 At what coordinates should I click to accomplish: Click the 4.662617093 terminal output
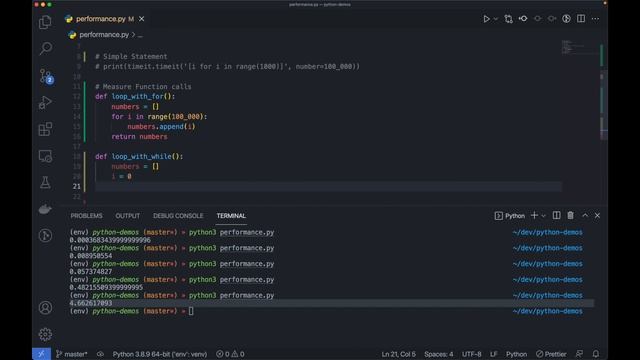(x=91, y=303)
